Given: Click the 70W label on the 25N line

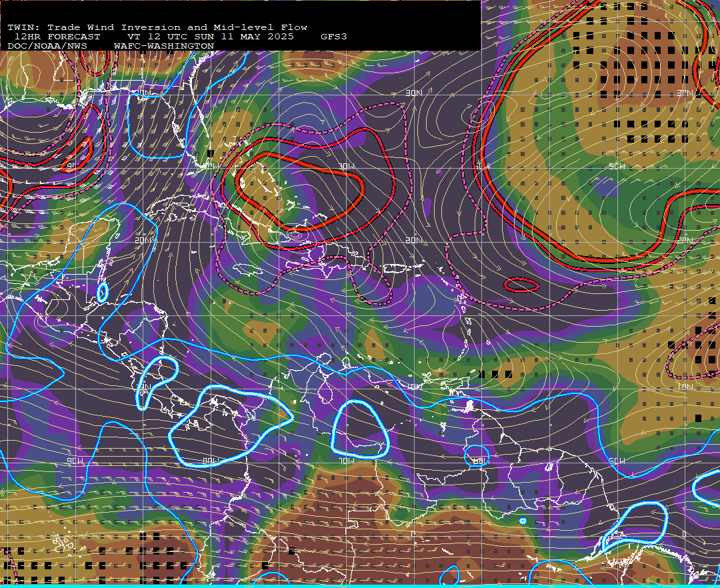Looking at the screenshot, I should (x=346, y=166).
